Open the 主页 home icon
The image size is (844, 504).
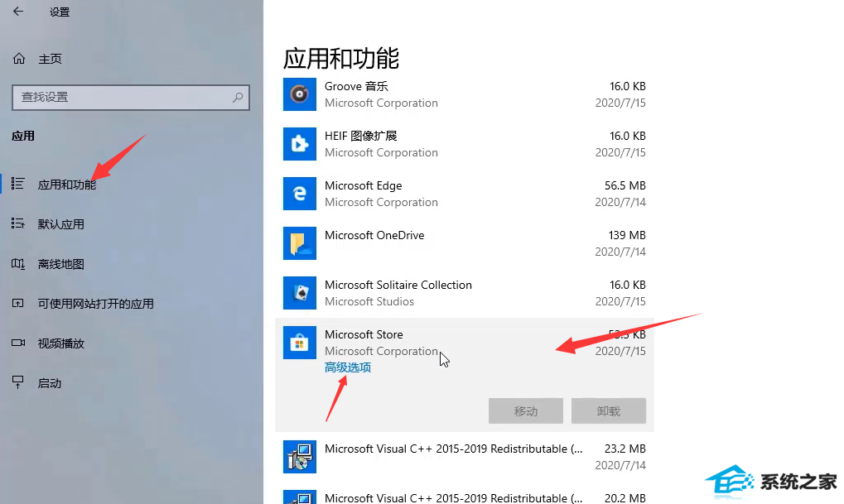click(19, 59)
